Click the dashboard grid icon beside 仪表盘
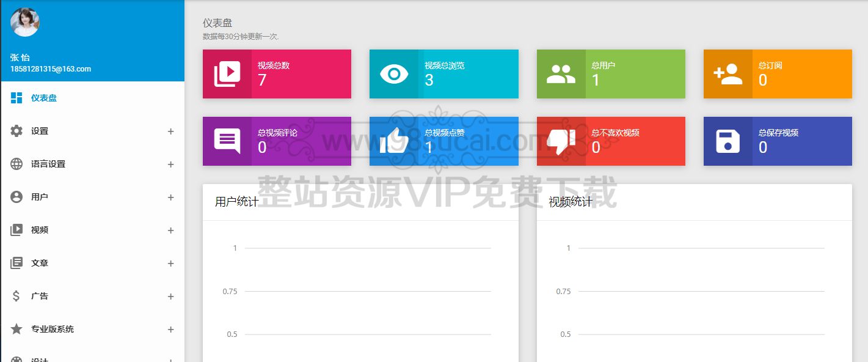The width and height of the screenshot is (868, 362). pos(16,97)
